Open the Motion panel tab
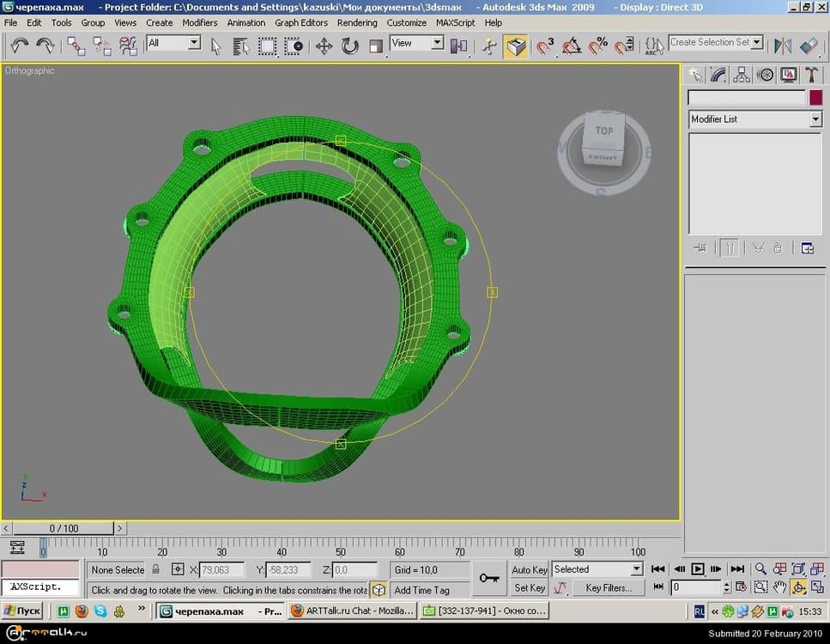Image resolution: width=830 pixels, height=644 pixels. pos(765,76)
